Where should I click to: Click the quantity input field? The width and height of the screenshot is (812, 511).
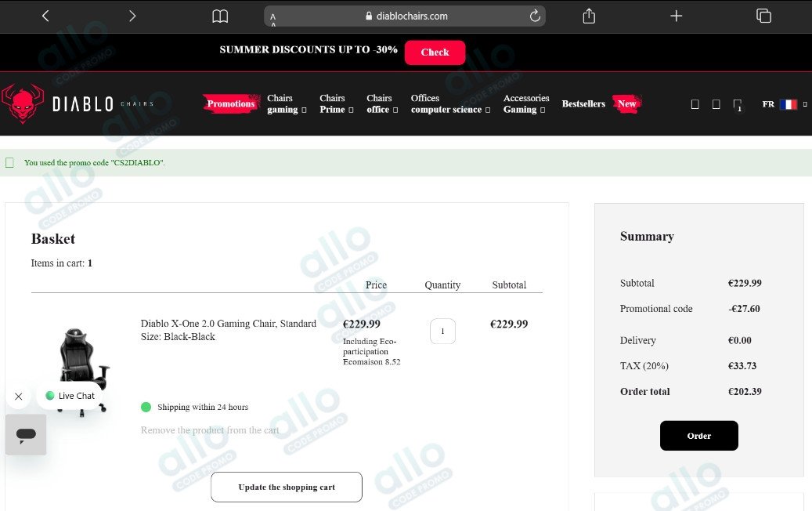pyautogui.click(x=442, y=332)
